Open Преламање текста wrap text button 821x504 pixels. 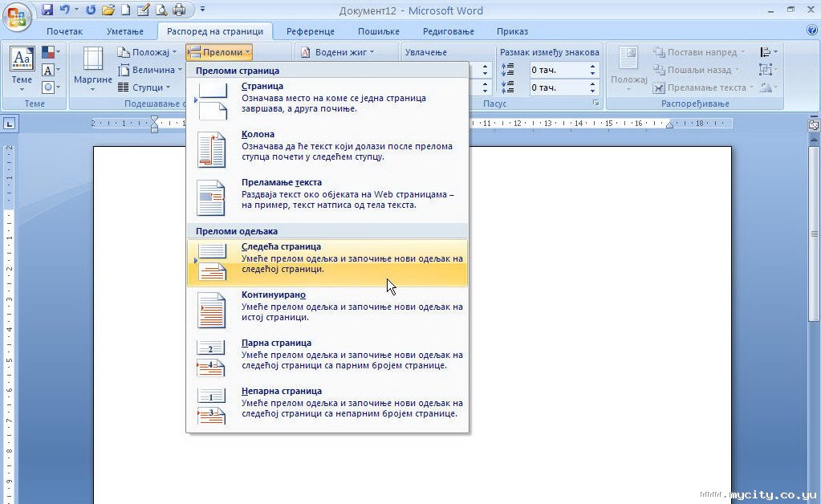(704, 87)
